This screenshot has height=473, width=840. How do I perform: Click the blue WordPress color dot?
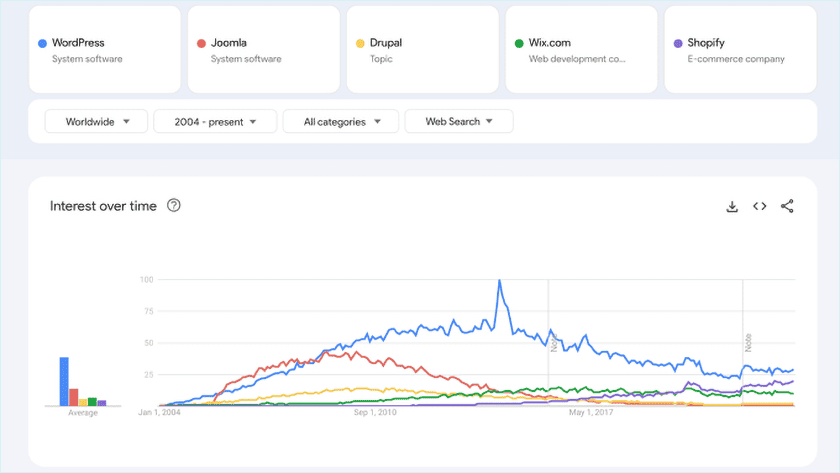point(42,43)
